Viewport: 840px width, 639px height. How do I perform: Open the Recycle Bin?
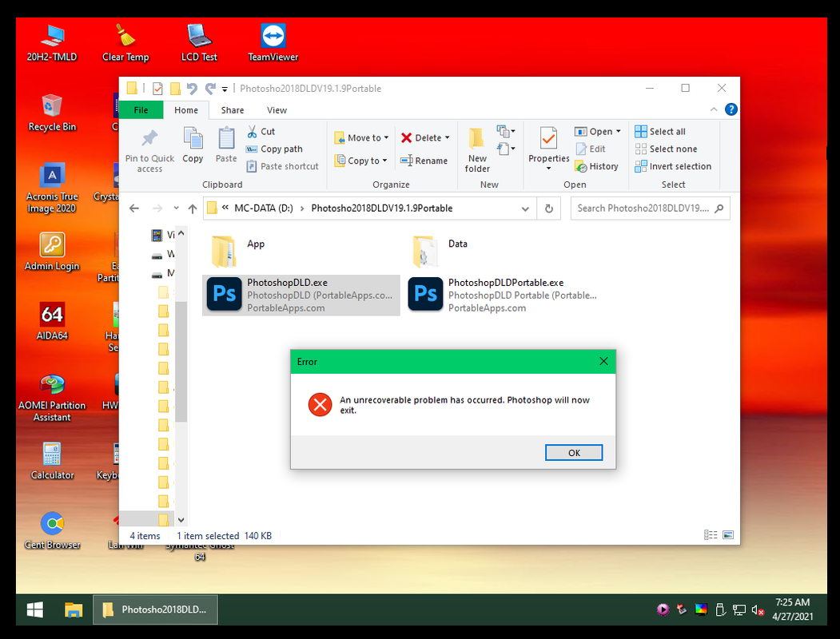[52, 113]
